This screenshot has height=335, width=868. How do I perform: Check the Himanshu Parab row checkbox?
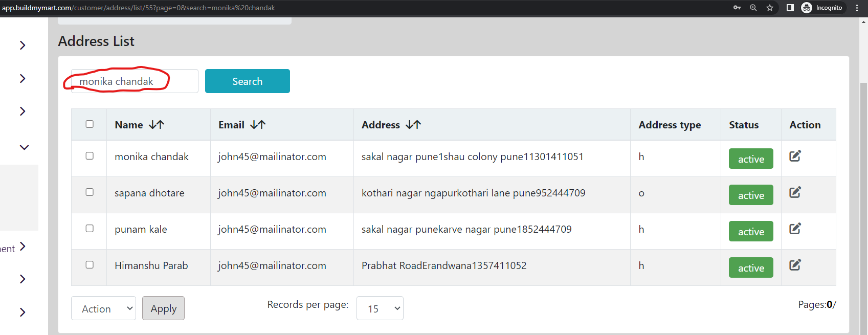90,265
